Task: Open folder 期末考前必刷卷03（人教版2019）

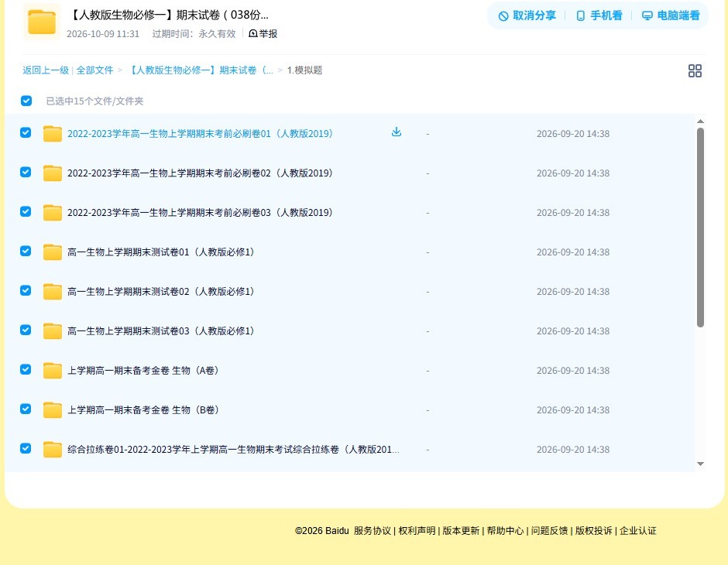Action: pos(200,212)
